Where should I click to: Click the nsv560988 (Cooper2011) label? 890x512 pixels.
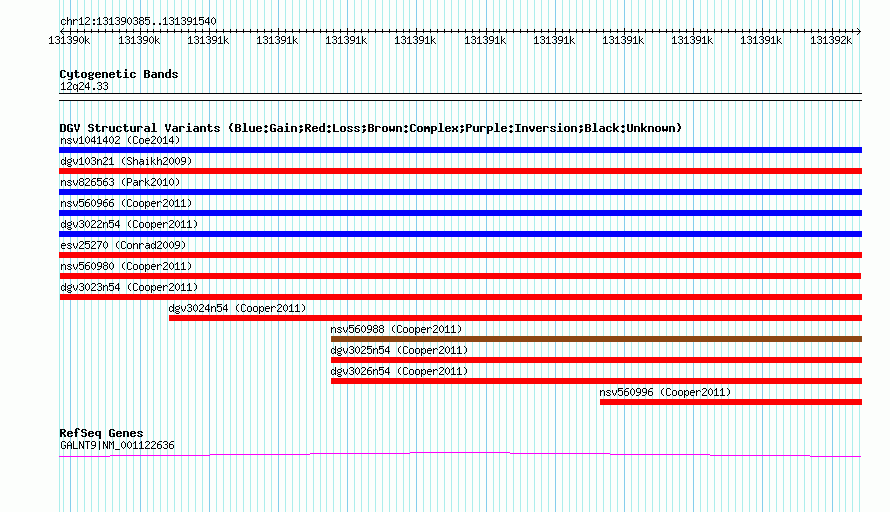396,329
